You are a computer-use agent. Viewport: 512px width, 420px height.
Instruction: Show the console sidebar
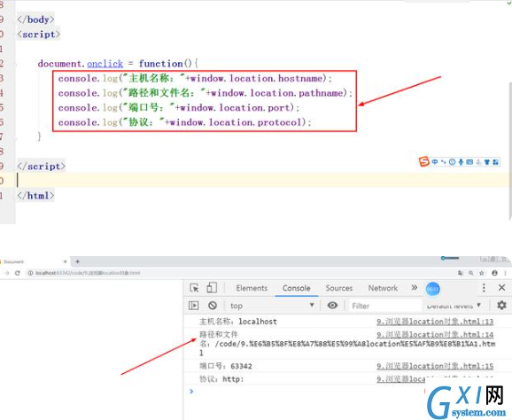coord(194,306)
